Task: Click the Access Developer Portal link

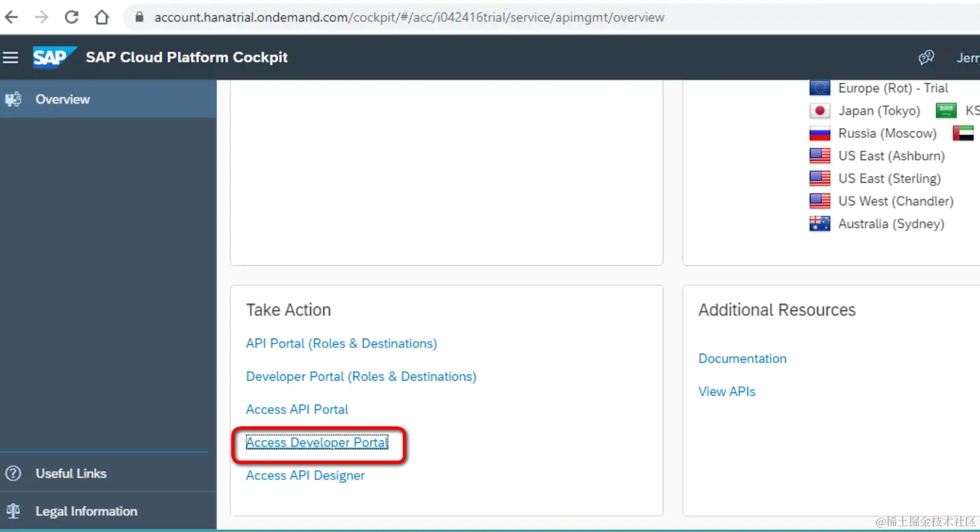Action: pyautogui.click(x=317, y=442)
